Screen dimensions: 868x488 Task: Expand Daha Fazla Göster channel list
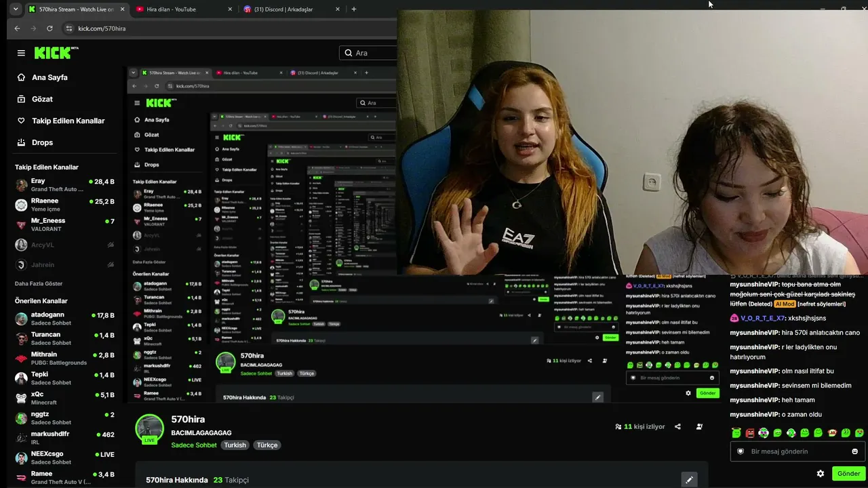[x=39, y=283]
